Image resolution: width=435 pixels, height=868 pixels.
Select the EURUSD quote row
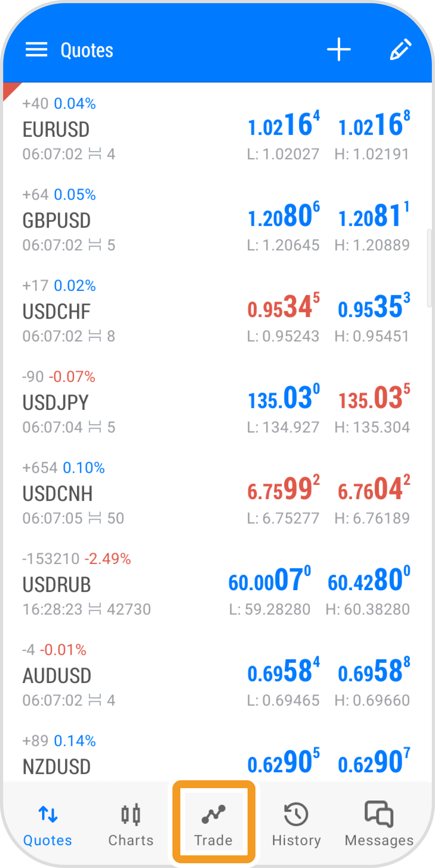pyautogui.click(x=158, y=129)
